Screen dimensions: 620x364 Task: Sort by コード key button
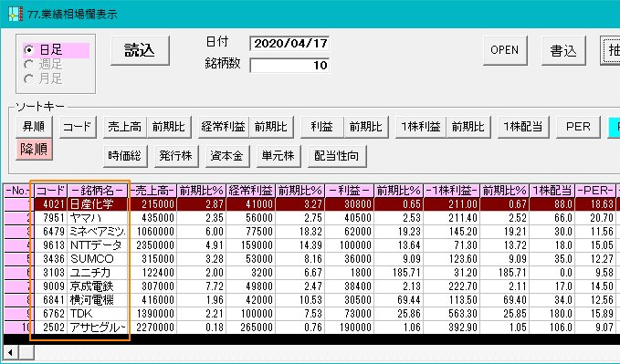coord(78,127)
